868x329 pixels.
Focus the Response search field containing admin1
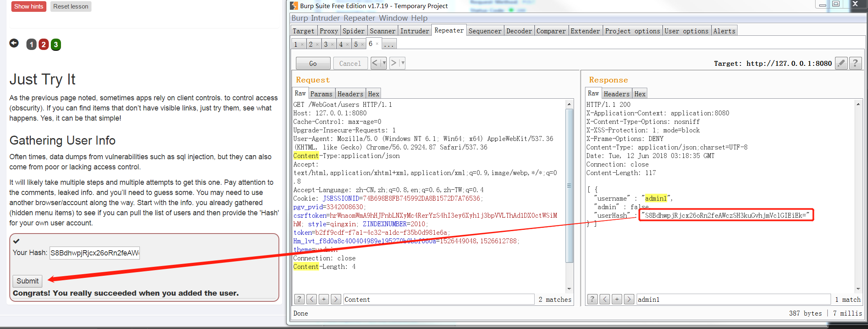point(734,299)
